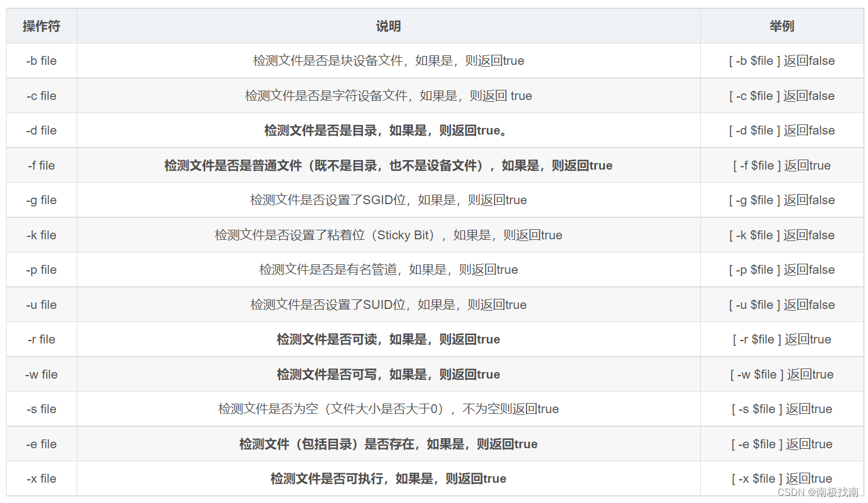Screen dimensions: 868x503
Task: Click bold description 检测文件是否可执行
Action: pos(388,479)
